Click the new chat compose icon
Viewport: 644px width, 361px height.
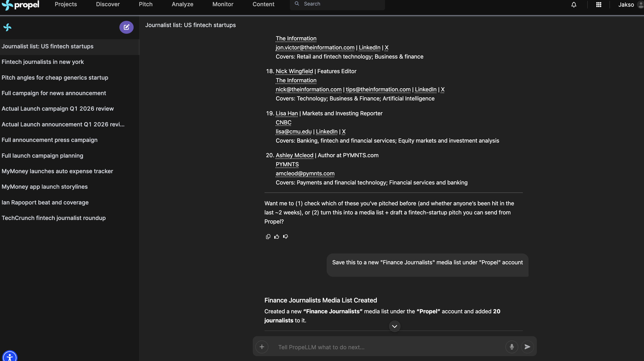click(x=126, y=27)
